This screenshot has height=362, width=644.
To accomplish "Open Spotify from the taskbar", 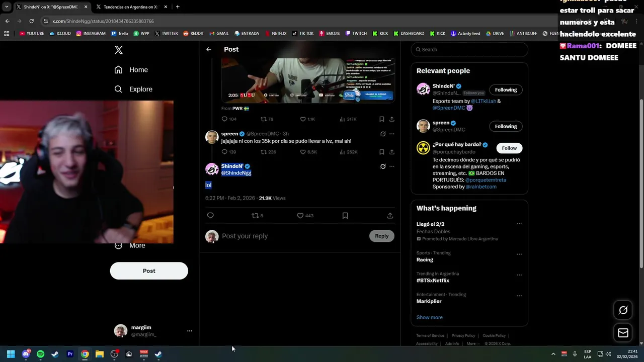I will coord(40,354).
